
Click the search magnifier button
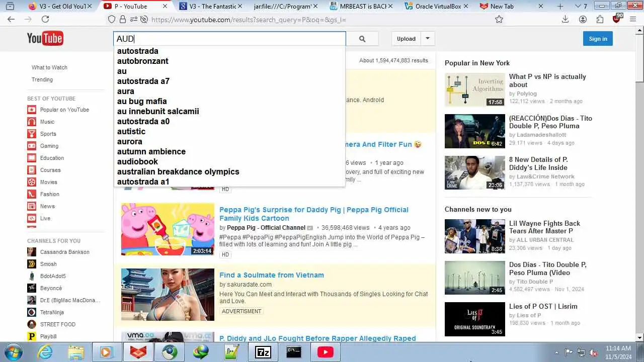pyautogui.click(x=362, y=39)
